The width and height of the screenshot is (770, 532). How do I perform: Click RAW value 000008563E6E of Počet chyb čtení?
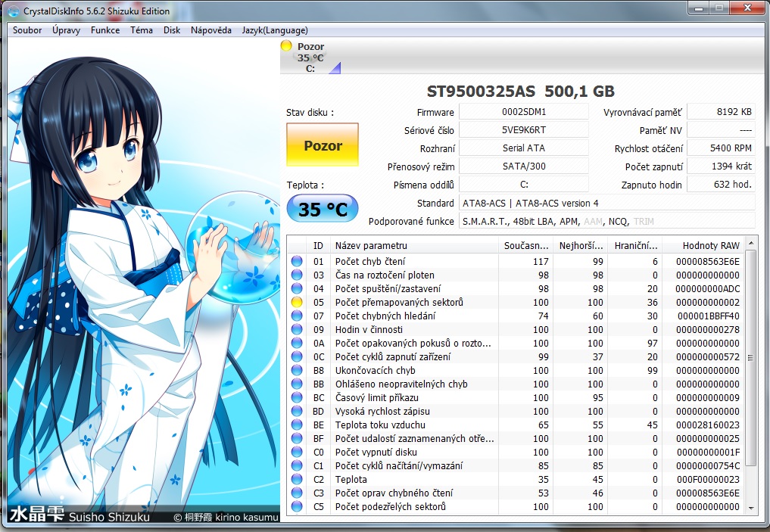tap(708, 262)
